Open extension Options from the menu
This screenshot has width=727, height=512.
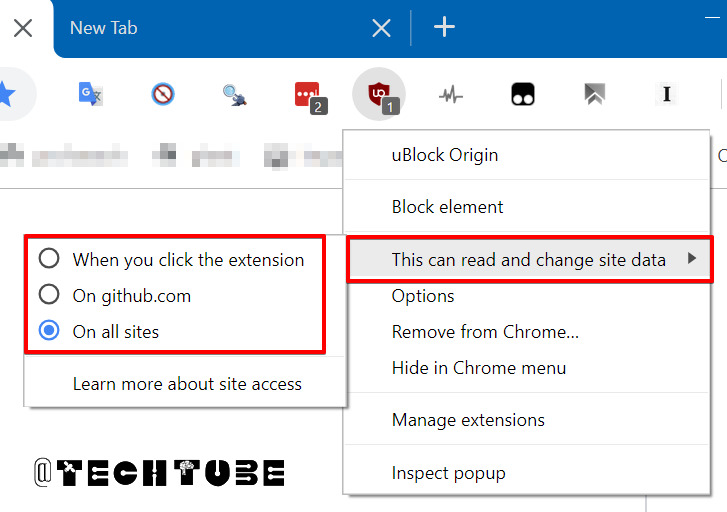point(423,296)
